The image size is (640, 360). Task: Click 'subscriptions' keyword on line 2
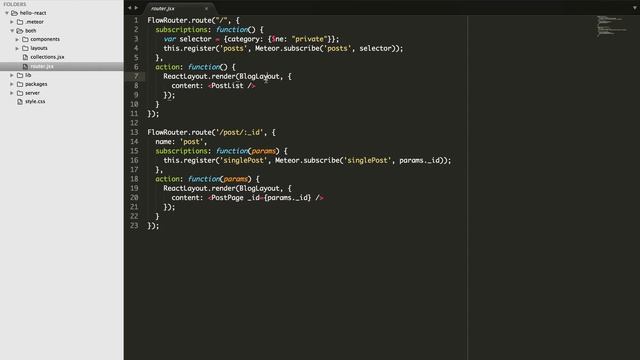coord(182,30)
